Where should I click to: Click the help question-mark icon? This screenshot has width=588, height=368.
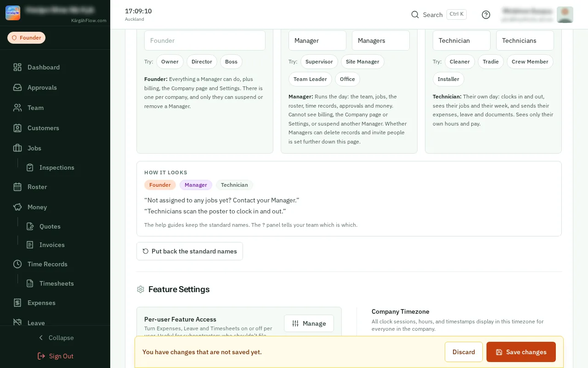[x=486, y=15]
